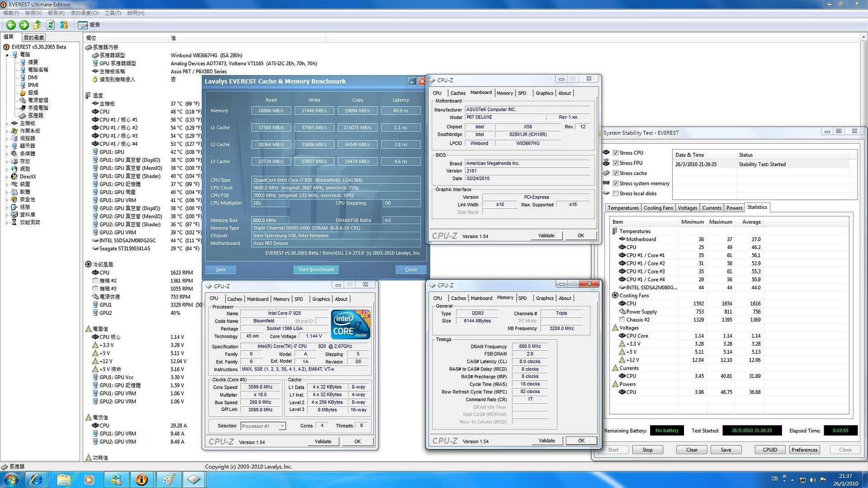Toggle the Stress system memory checkbox
This screenshot has width=868, height=488.
click(x=615, y=183)
